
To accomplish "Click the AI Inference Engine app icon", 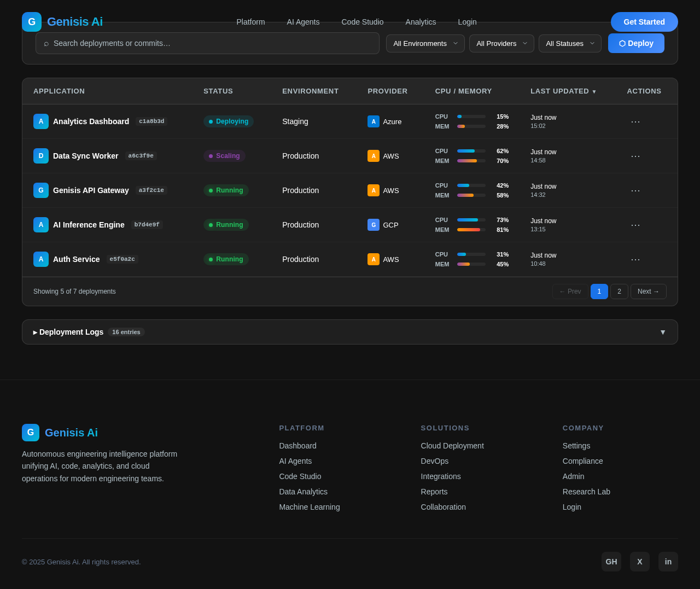I will point(41,225).
